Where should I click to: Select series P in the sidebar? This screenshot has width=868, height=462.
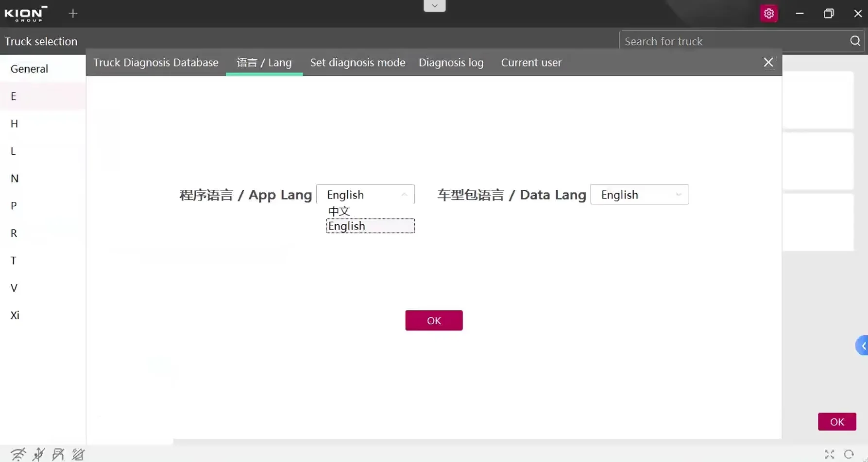click(43, 206)
